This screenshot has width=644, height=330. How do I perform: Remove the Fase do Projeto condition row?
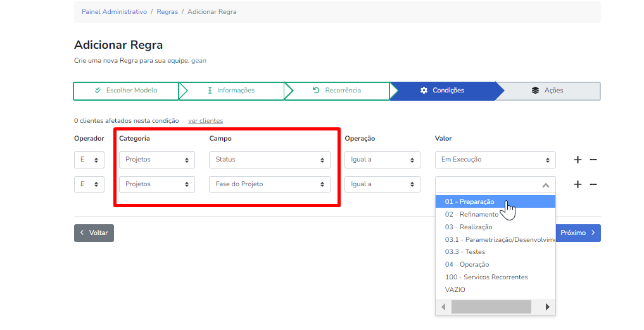tap(593, 184)
